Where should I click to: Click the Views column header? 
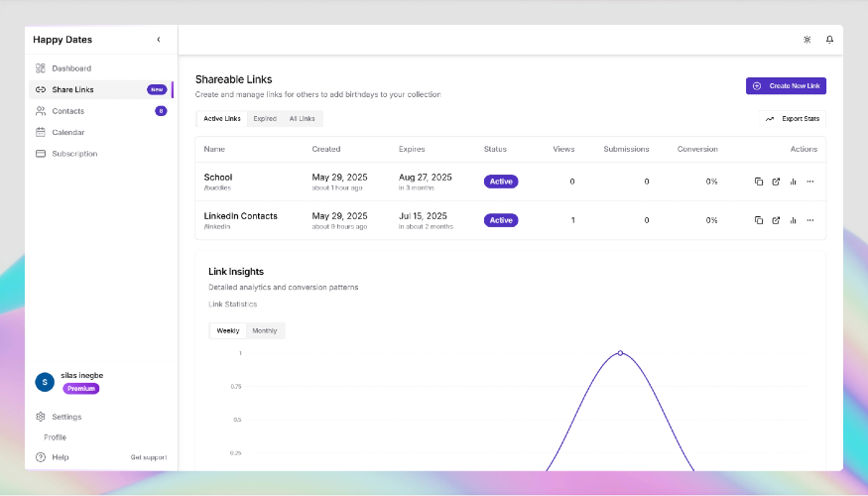563,149
